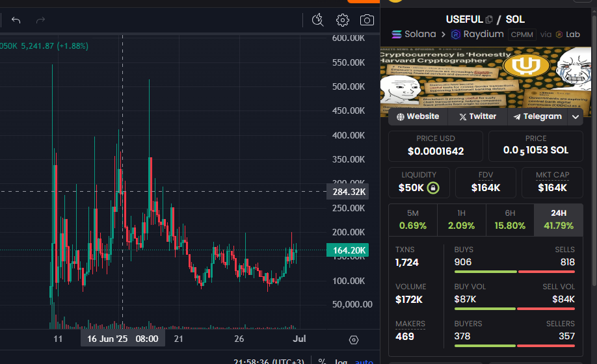Select the 1H timeframe tab
The image size is (597, 364).
[461, 220]
